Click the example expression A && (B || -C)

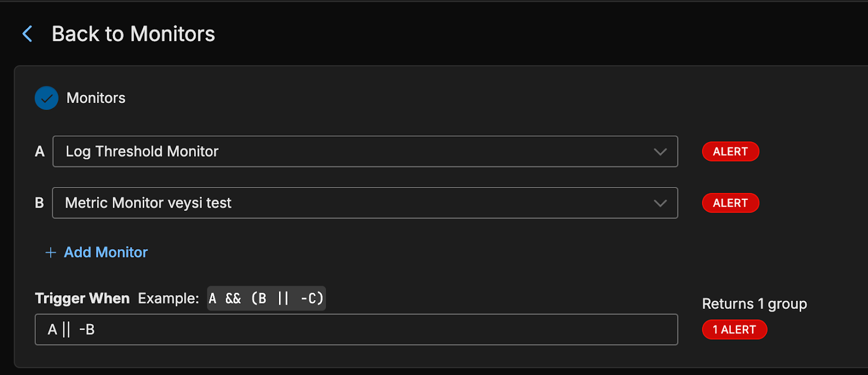(x=266, y=299)
